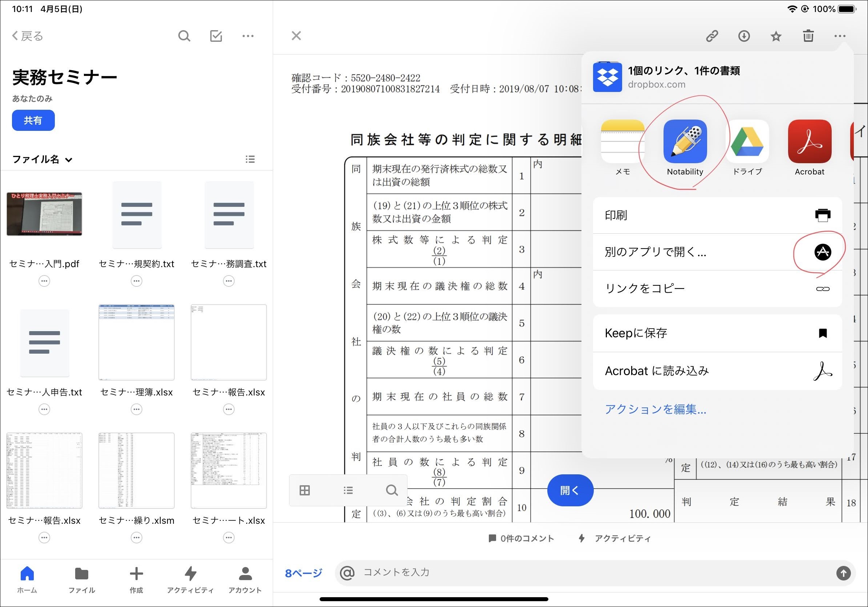
Task: Open the folder more options menu
Action: point(248,36)
